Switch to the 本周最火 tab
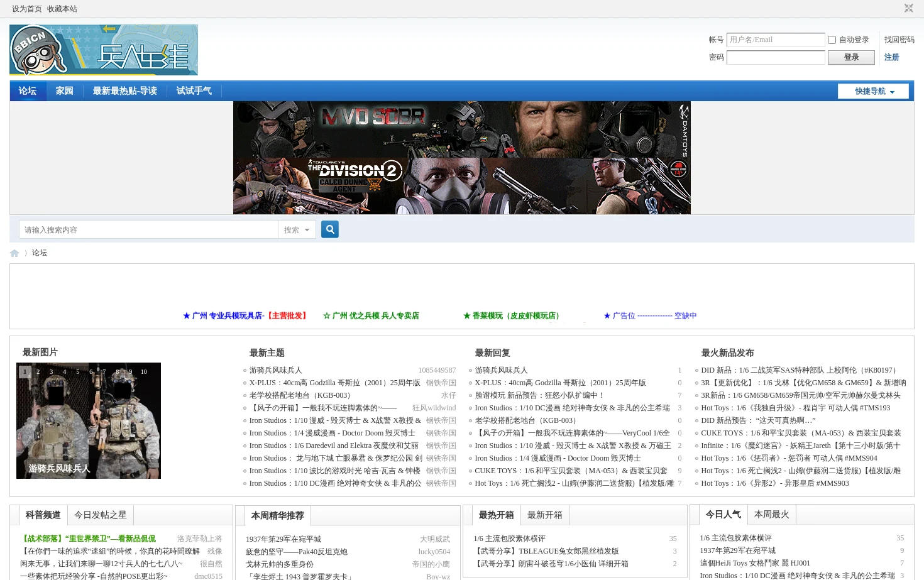The height and width of the screenshot is (580, 924). click(772, 514)
